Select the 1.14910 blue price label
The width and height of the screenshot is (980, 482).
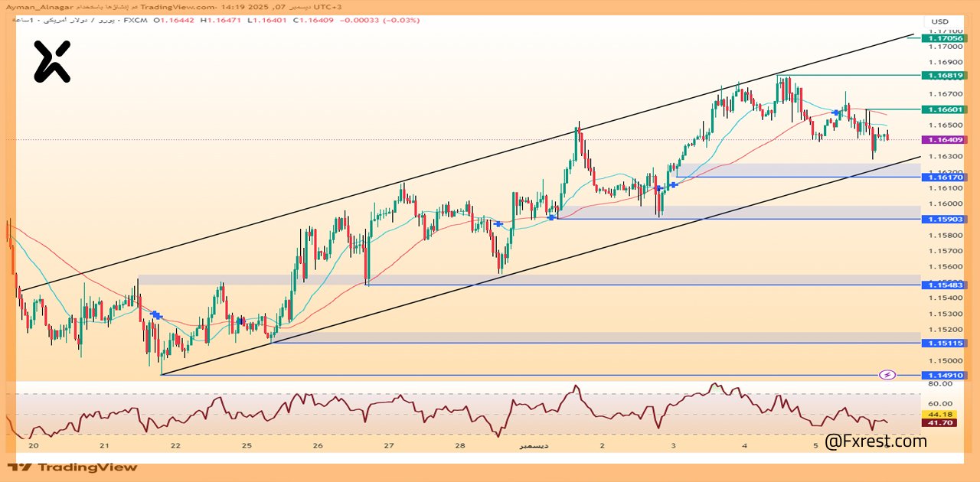pos(945,376)
